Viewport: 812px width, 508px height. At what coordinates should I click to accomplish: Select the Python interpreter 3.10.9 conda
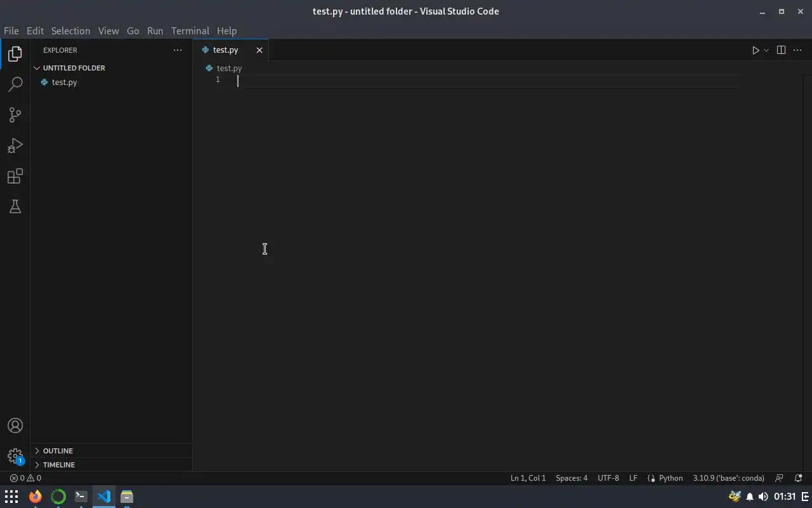pos(728,478)
